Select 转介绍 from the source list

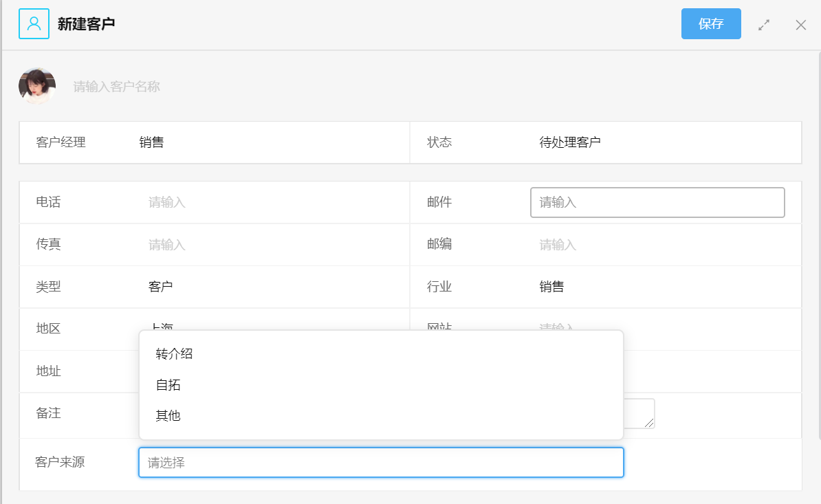click(x=174, y=354)
